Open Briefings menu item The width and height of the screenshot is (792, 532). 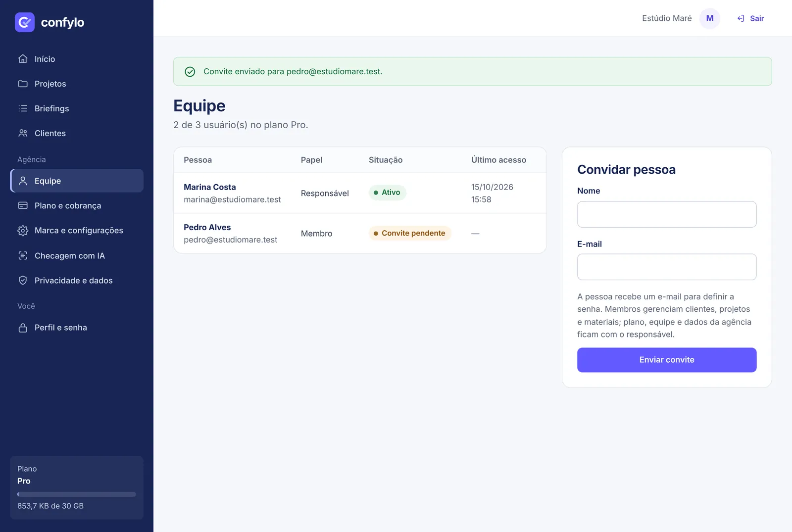tap(77, 108)
